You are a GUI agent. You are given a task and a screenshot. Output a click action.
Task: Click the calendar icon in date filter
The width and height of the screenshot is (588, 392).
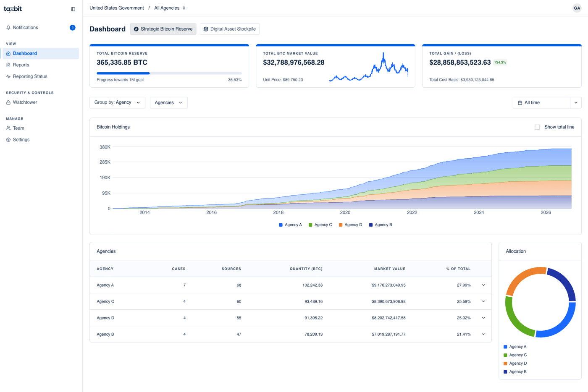520,103
